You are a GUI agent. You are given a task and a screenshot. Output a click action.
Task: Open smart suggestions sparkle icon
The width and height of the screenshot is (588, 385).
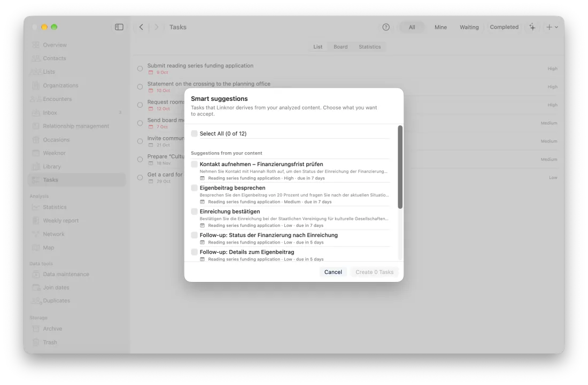pos(532,27)
